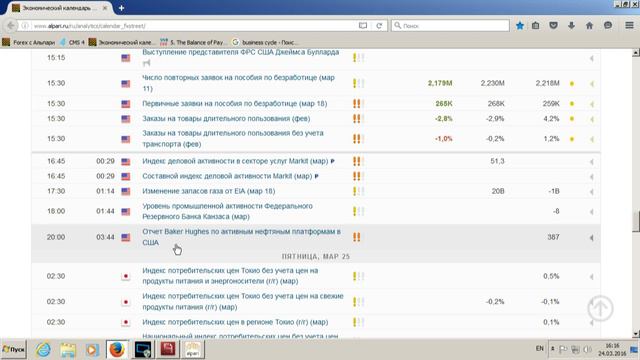Reload the page with the refresh icon
640x360 pixels.
point(379,26)
